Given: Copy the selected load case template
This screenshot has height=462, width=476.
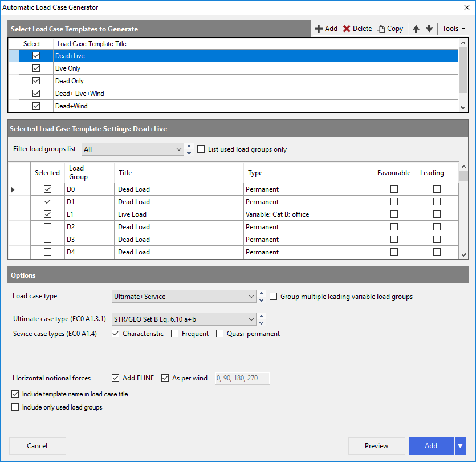Looking at the screenshot, I should pos(390,29).
